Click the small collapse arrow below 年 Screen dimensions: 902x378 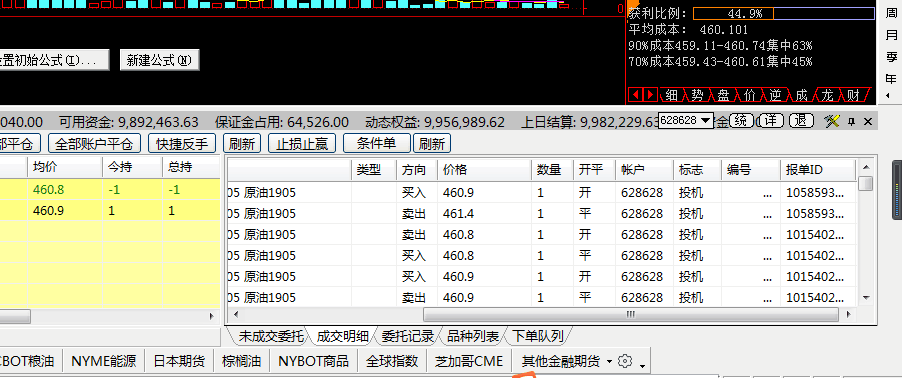point(887,96)
